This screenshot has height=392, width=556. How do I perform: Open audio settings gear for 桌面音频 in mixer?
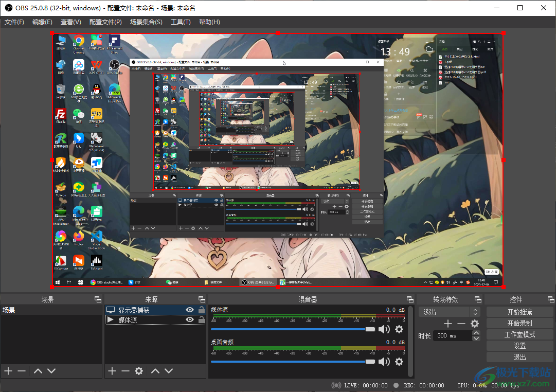399,362
